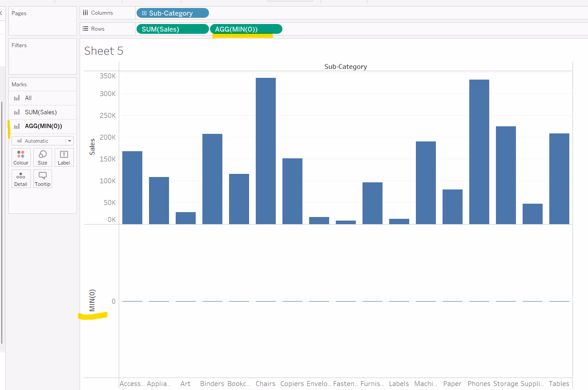Click the Detail button in Marks card
The image size is (588, 390).
[x=21, y=179]
